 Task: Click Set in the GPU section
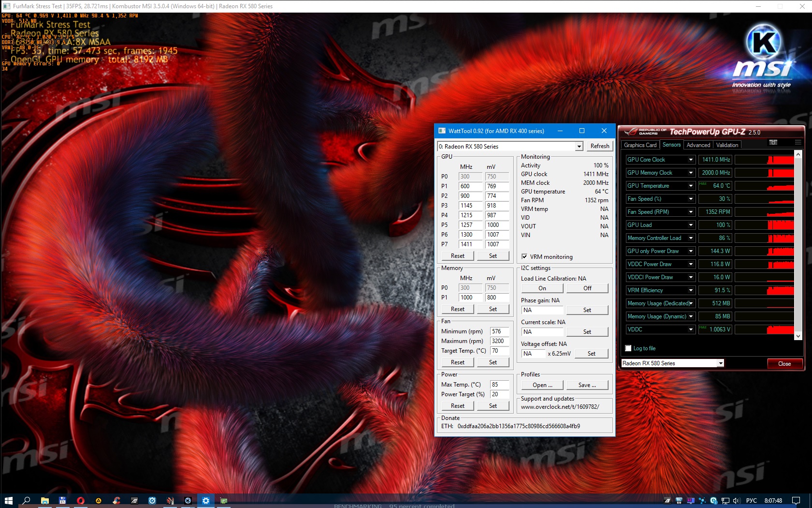pyautogui.click(x=493, y=256)
